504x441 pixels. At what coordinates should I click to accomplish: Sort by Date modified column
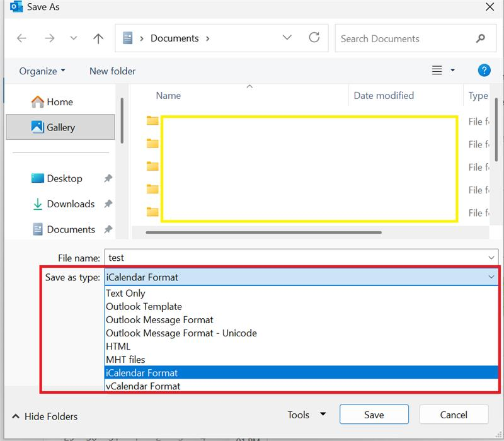click(x=384, y=96)
